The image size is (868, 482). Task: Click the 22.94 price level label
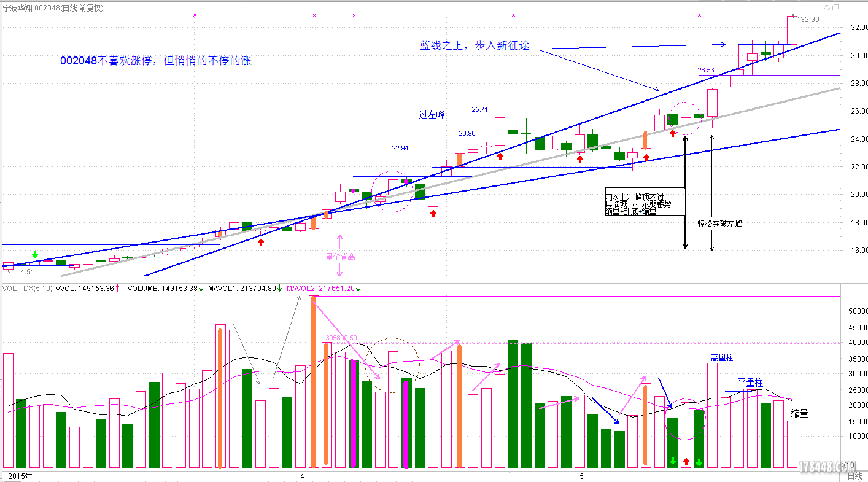pyautogui.click(x=400, y=148)
